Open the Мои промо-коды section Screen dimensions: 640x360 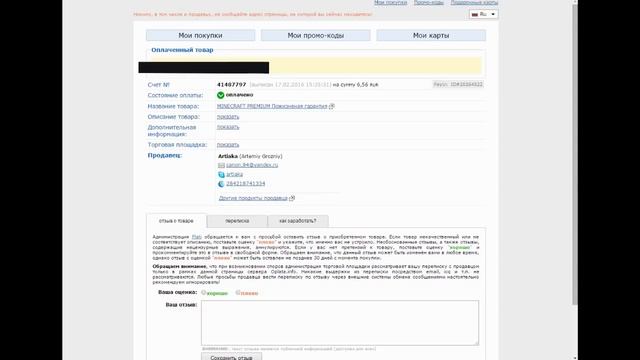tap(316, 36)
